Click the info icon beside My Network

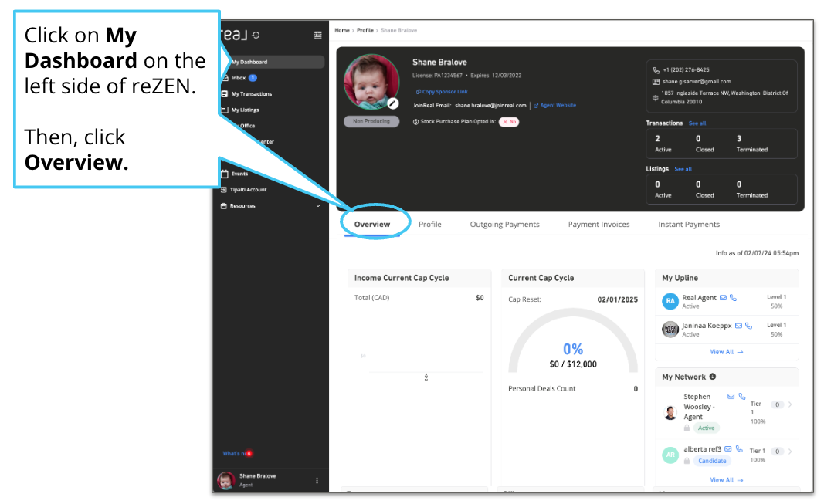(x=712, y=377)
